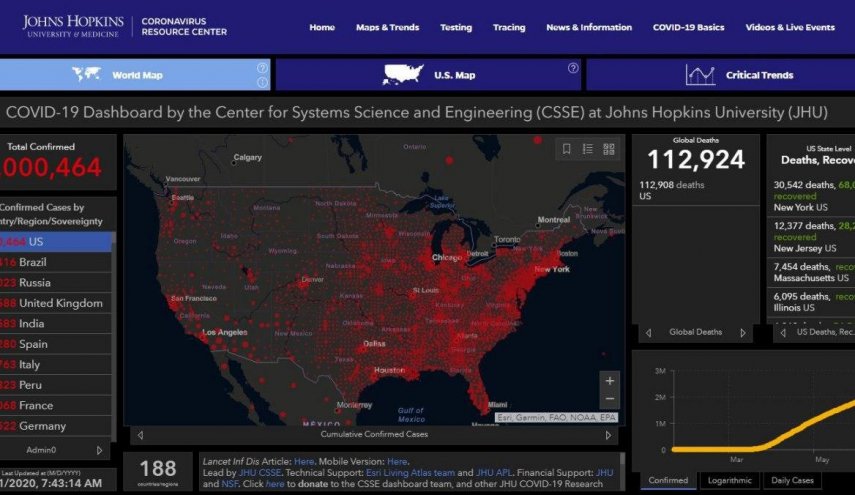Click the donate here link
This screenshot has width=855, height=495.
(x=275, y=484)
